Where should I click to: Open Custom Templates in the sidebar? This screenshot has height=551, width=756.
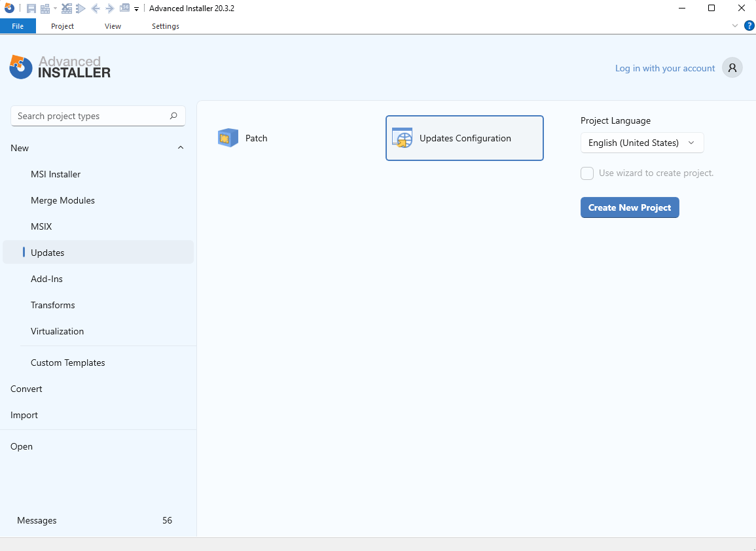tap(98, 363)
